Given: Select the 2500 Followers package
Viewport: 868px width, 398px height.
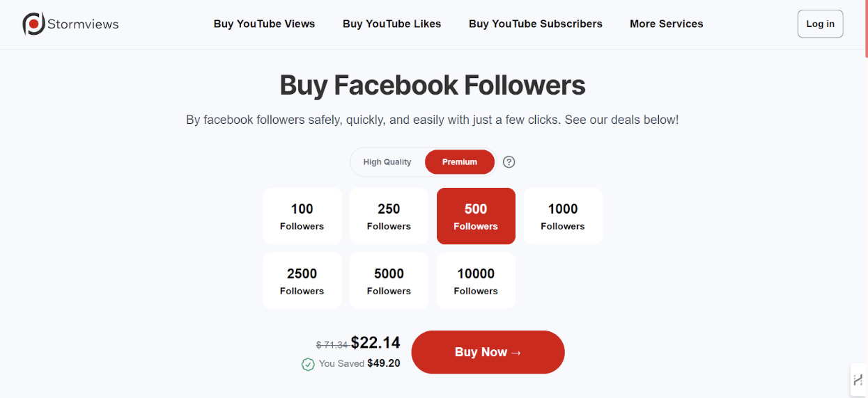Looking at the screenshot, I should click(302, 280).
